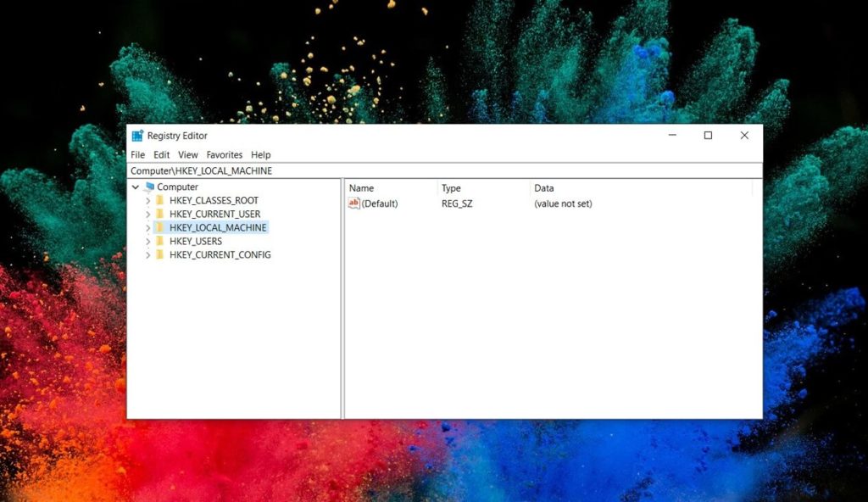Click the (value not set) data cell

[x=563, y=204]
